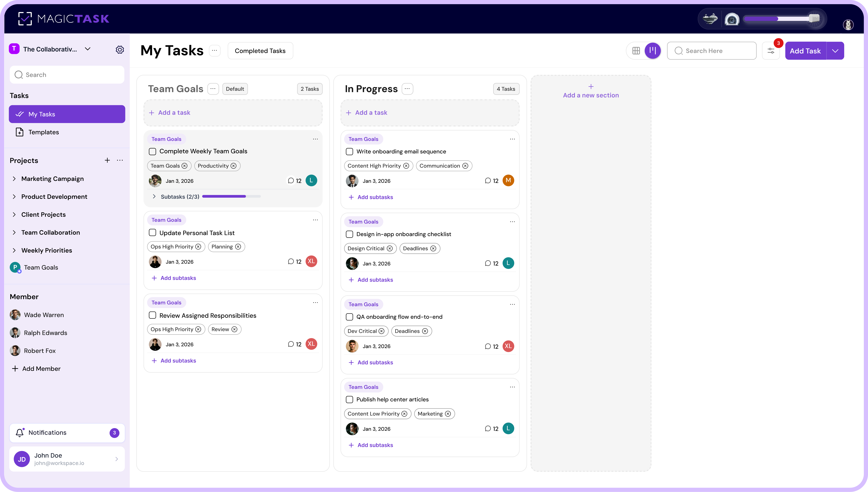Open workspace switcher dropdown chevron
The width and height of the screenshot is (868, 492).
click(x=87, y=49)
